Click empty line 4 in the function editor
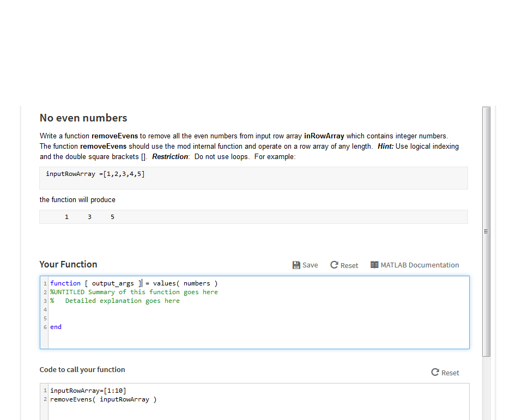This screenshot has width=510, height=420. 109,309
